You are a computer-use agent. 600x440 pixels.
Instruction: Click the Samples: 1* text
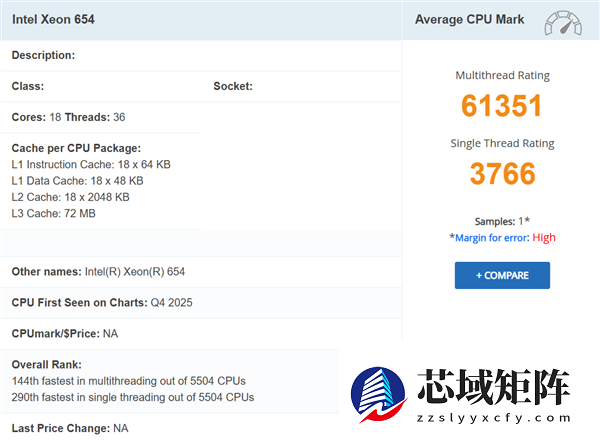(x=502, y=221)
